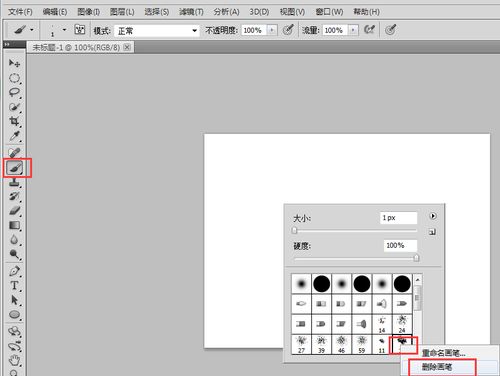The image size is (500, 376).
Task: Click the brush hardness slider handle
Action: click(416, 258)
